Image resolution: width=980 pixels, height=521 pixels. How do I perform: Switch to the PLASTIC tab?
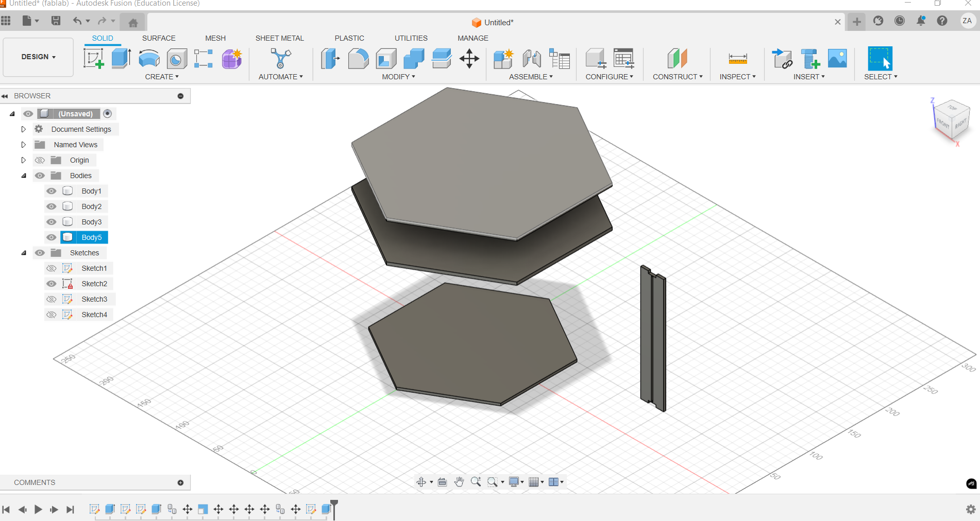(349, 38)
